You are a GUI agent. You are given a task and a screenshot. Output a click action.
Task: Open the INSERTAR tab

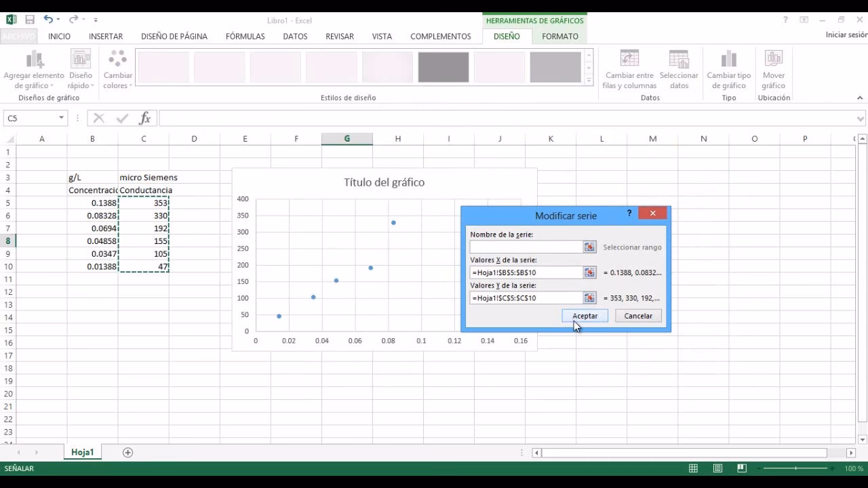(106, 37)
